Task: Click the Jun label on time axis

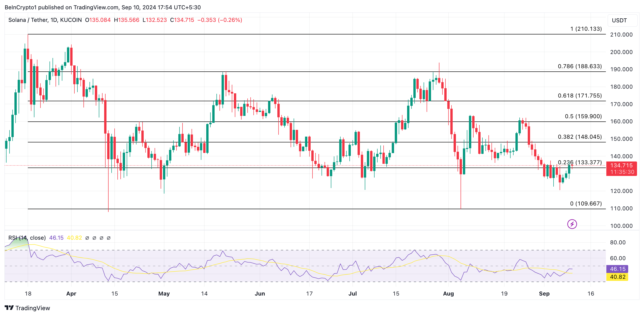Action: pos(260,293)
